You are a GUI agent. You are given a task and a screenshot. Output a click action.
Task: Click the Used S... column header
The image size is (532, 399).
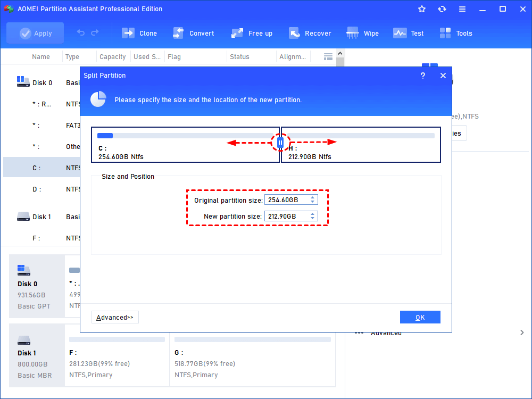pos(147,57)
